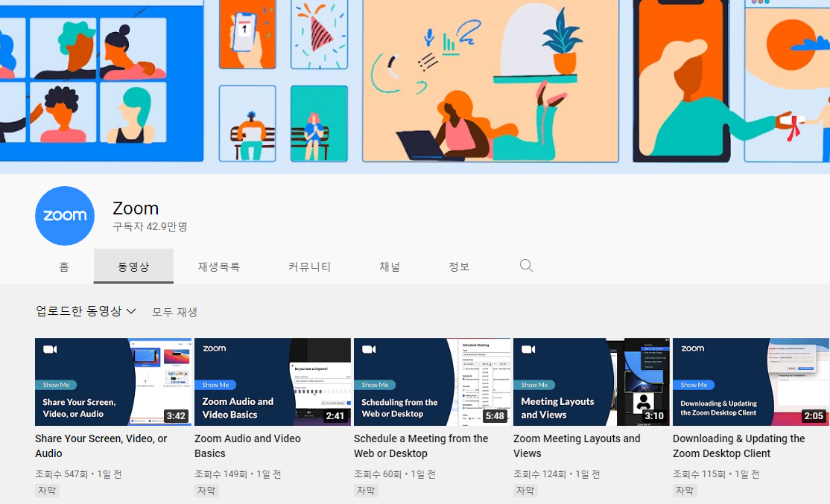
Task: Click title 'Downloading & Updating the Zoom Desktop Client'
Action: pos(738,446)
